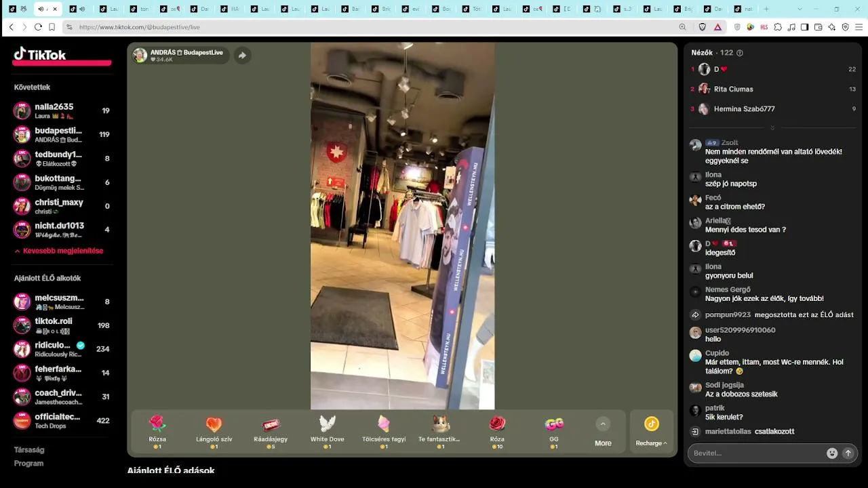Switch to the tab labeled 'NA'
This screenshot has width=868, height=488.
pos(231,9)
